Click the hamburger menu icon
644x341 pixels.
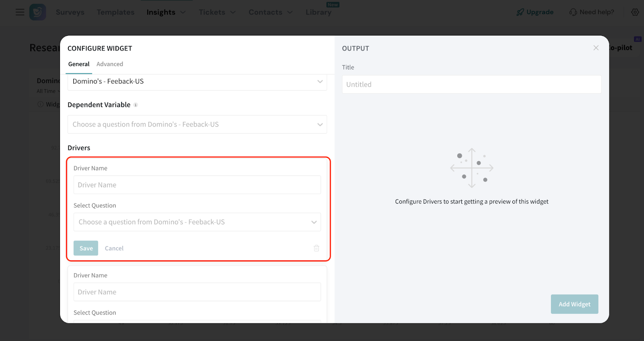click(20, 12)
